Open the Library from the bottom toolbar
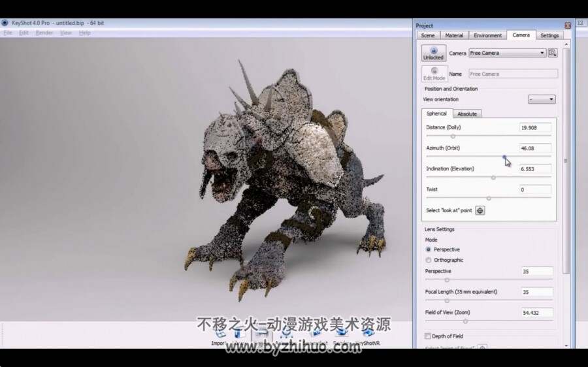The image size is (588, 367). pyautogui.click(x=238, y=336)
